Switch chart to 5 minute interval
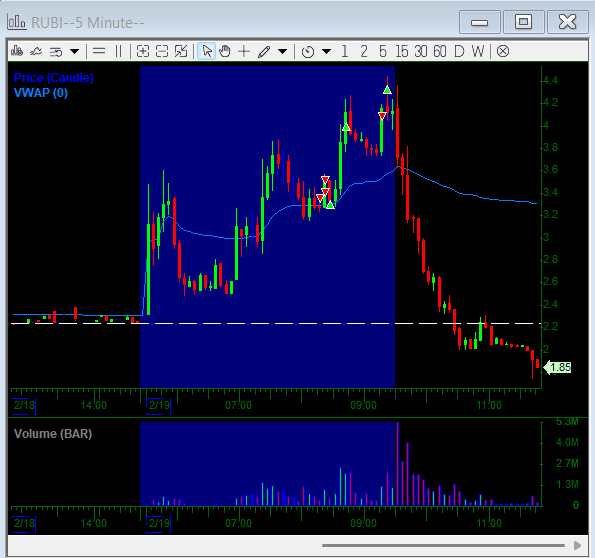The height and width of the screenshot is (558, 595). click(383, 51)
